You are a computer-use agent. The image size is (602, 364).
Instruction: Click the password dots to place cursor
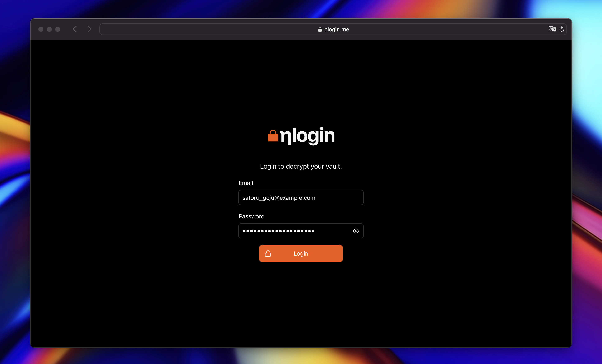(x=278, y=231)
